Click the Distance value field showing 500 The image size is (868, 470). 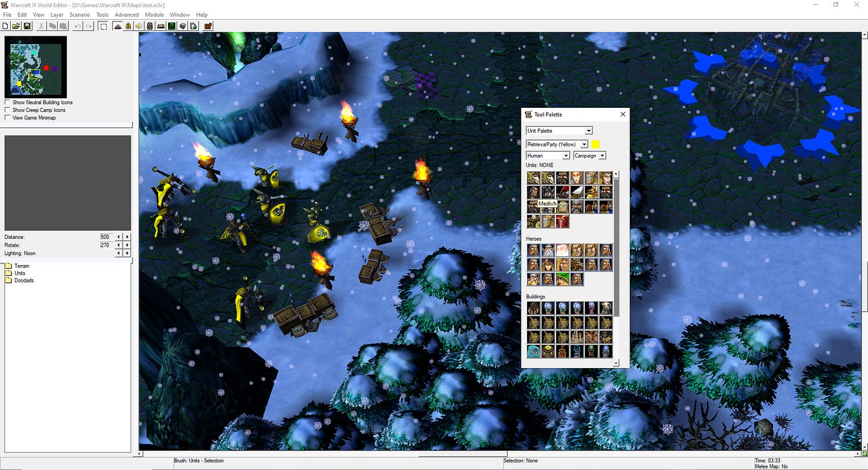pyautogui.click(x=107, y=237)
